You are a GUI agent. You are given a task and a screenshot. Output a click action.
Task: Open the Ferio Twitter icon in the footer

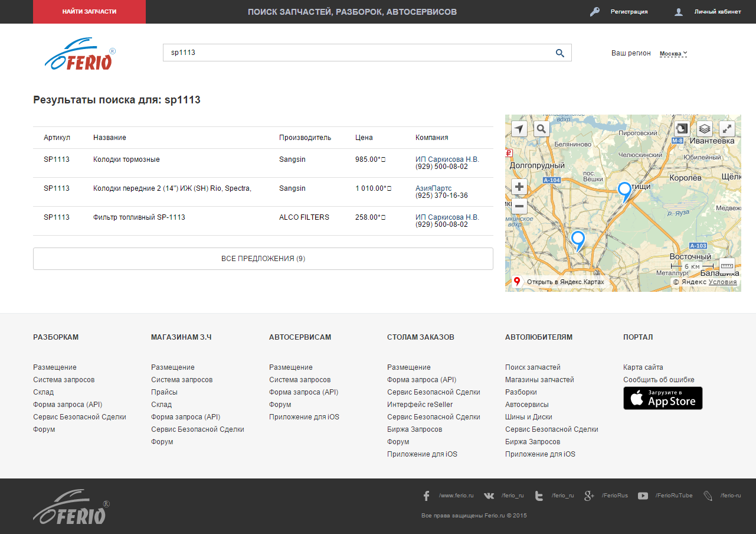click(539, 496)
